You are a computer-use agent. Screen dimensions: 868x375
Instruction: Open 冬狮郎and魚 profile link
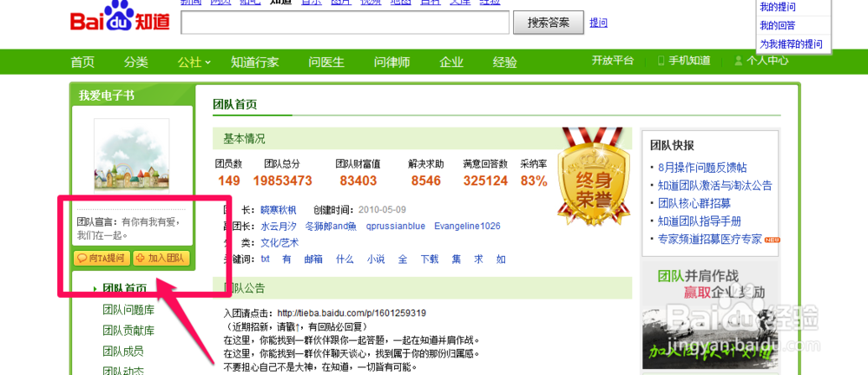click(331, 226)
